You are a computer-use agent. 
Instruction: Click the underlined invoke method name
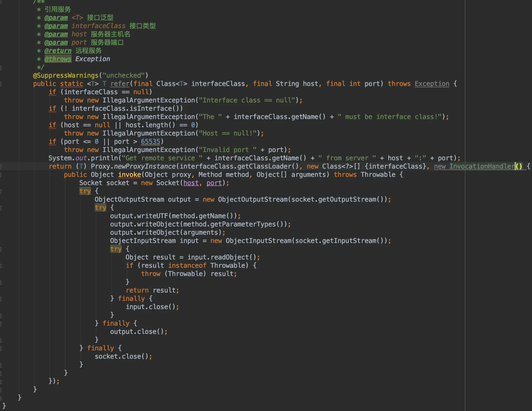pos(129,175)
